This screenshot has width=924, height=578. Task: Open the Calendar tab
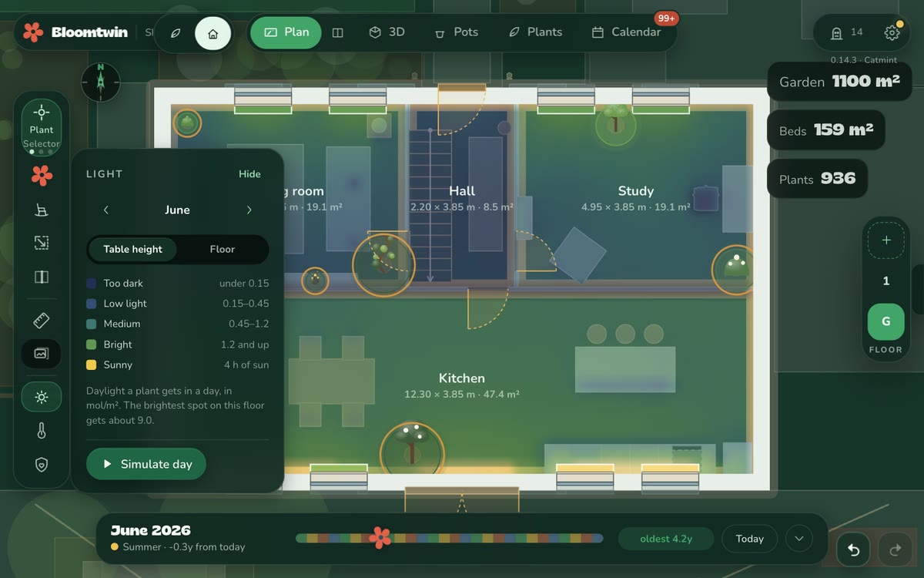(x=626, y=32)
